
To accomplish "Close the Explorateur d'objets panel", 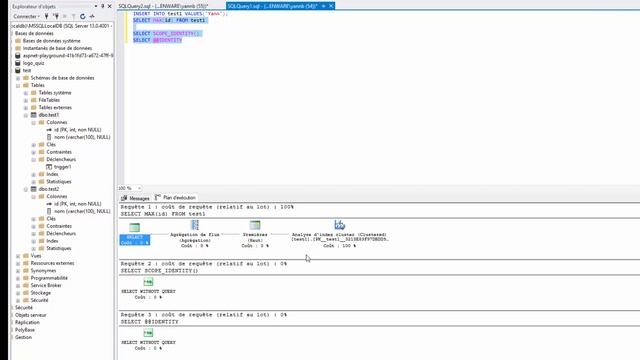I will [109, 6].
